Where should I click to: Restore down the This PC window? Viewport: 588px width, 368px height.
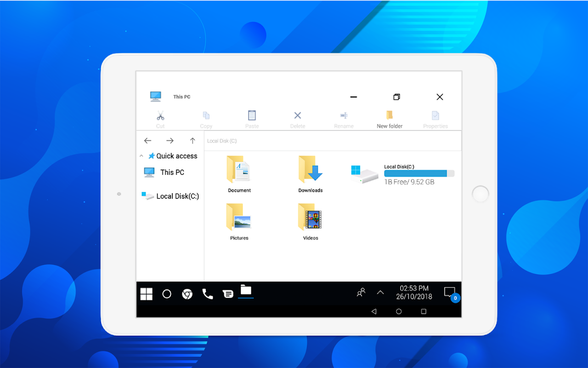tap(397, 97)
